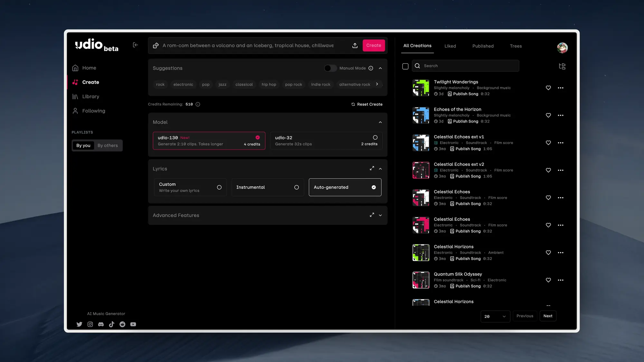The height and width of the screenshot is (362, 644).
Task: Click the Reddit social icon
Action: point(122,324)
